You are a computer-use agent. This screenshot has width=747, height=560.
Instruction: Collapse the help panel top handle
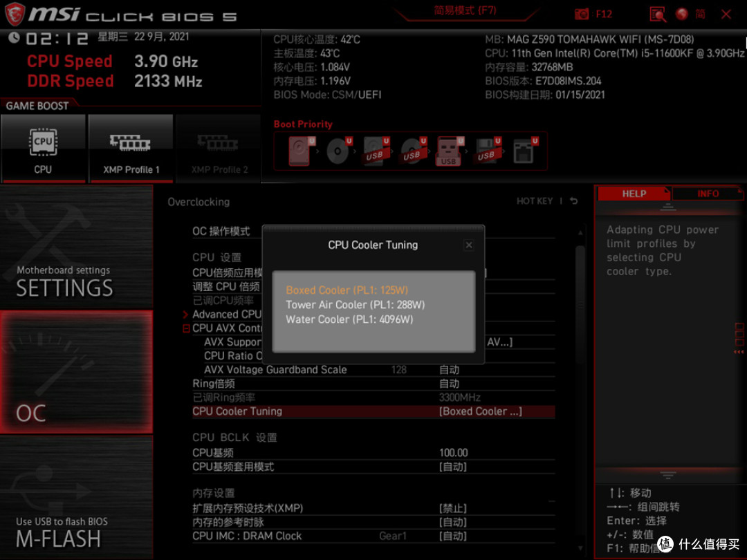(668, 207)
